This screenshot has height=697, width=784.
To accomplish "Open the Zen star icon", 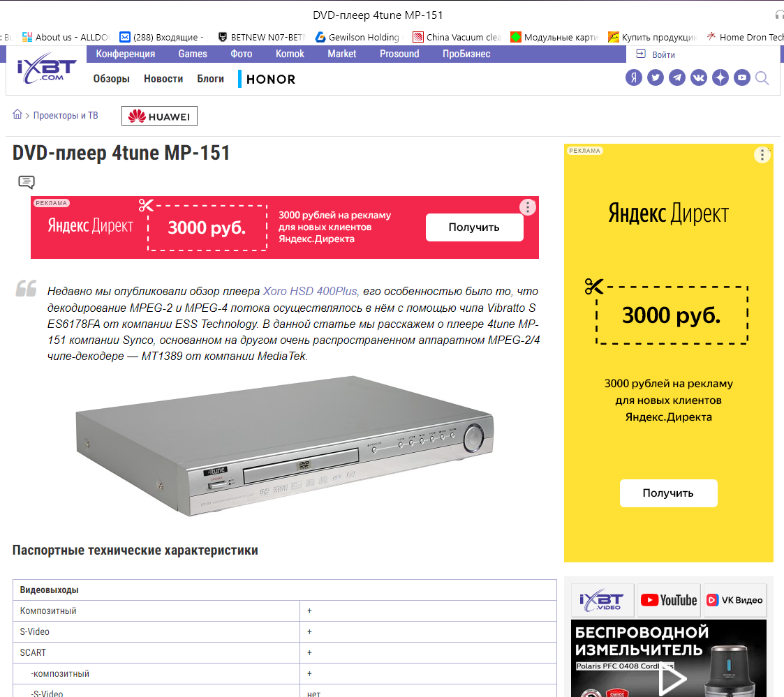I will [720, 78].
